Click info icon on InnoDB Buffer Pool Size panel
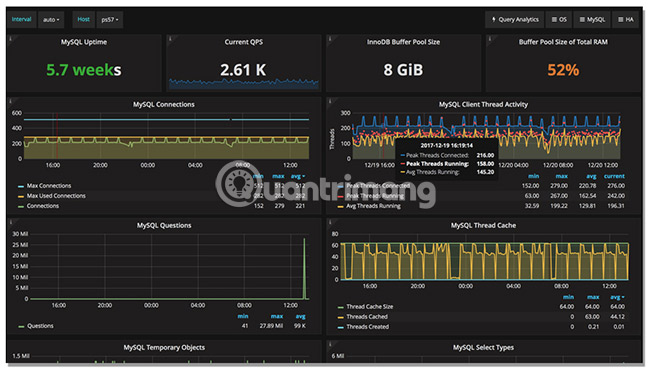 pyautogui.click(x=330, y=39)
